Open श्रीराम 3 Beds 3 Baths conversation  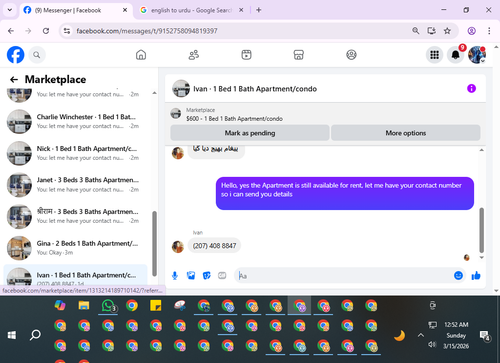(77, 216)
